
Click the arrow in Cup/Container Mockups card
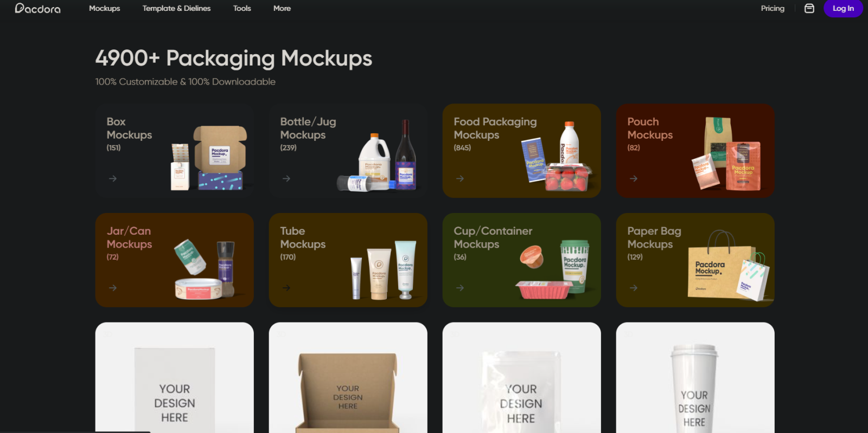coord(460,288)
